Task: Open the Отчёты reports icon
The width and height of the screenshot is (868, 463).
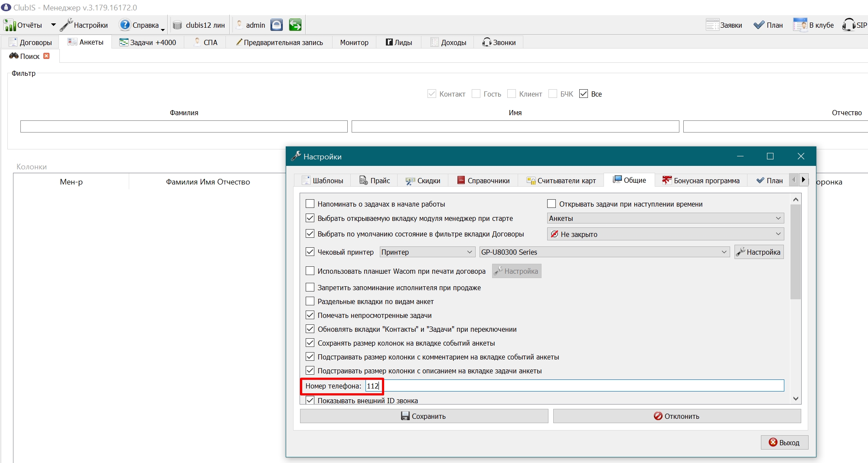Action: point(10,25)
